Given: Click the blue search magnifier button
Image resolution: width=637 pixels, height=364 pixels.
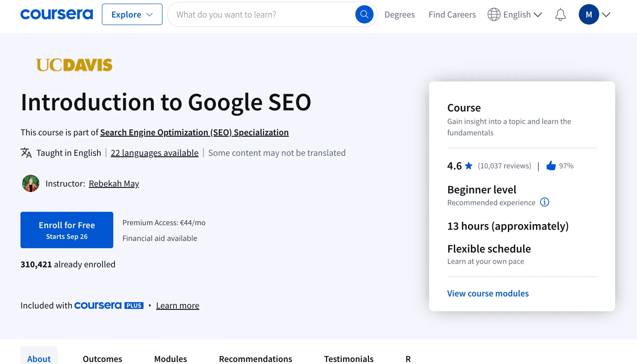Looking at the screenshot, I should tap(364, 14).
